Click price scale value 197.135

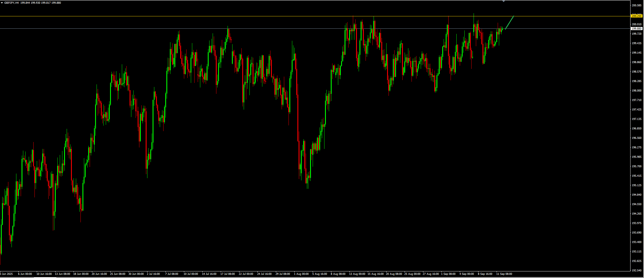(637, 119)
